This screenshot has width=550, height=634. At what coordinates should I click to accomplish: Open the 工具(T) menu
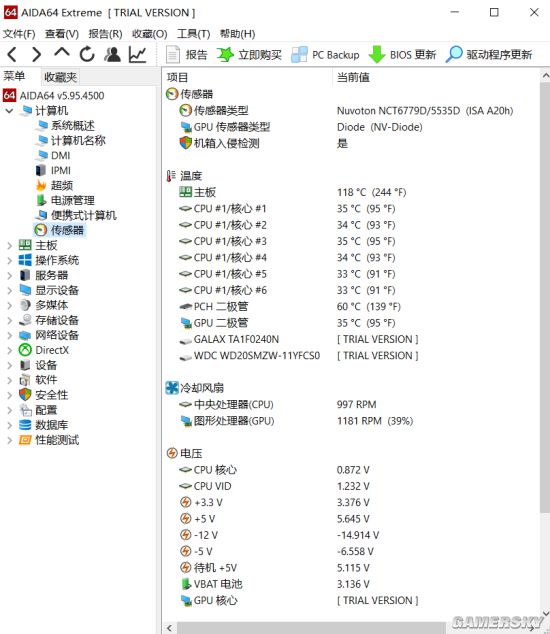(194, 34)
